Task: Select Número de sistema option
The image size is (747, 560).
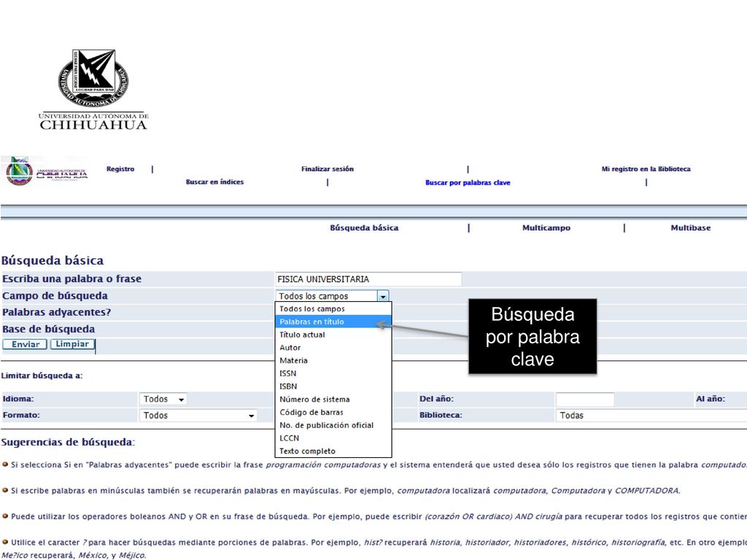Action: (333, 399)
